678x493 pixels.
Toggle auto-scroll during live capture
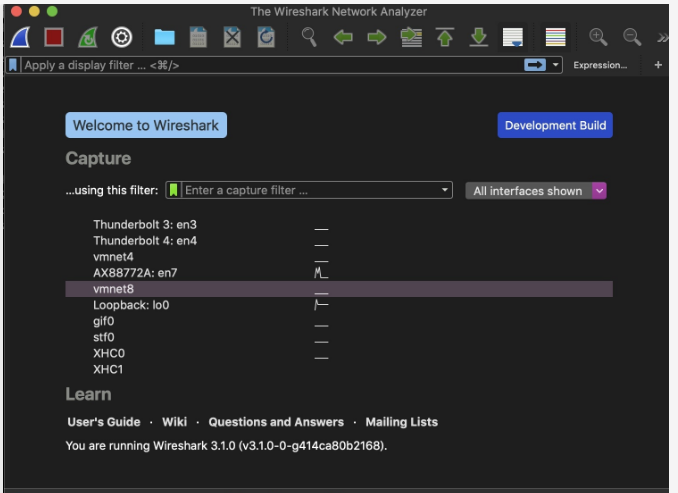pos(513,37)
